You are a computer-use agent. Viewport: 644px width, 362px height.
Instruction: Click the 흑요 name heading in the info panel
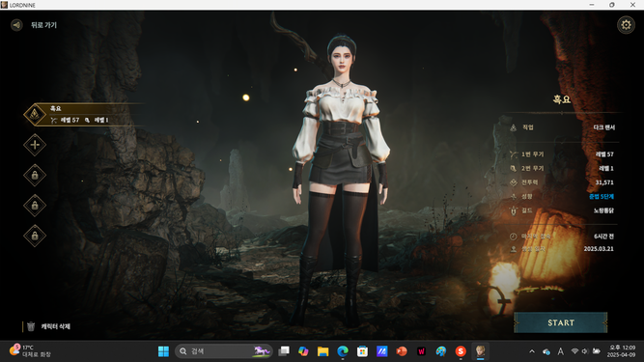pyautogui.click(x=561, y=99)
